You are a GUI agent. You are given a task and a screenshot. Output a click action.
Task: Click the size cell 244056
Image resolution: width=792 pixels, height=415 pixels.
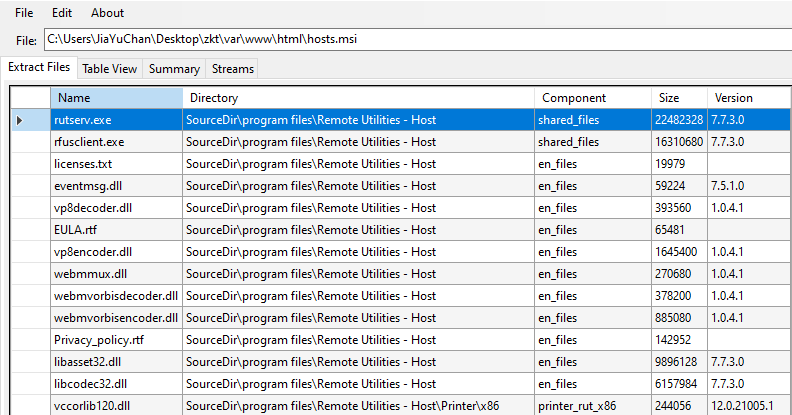679,405
